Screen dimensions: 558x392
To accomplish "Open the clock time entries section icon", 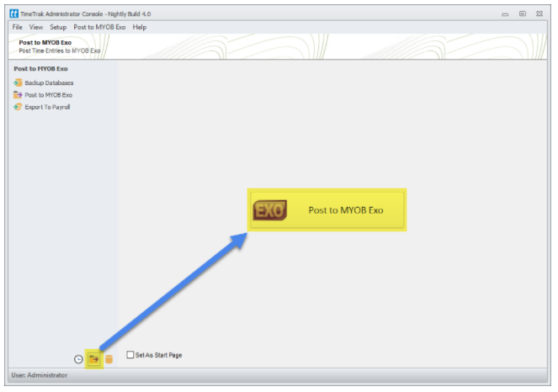I will [78, 359].
